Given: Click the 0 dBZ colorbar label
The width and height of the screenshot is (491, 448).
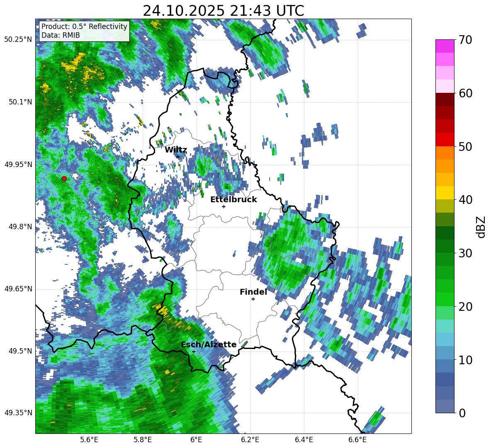Looking at the screenshot, I should click(462, 413).
